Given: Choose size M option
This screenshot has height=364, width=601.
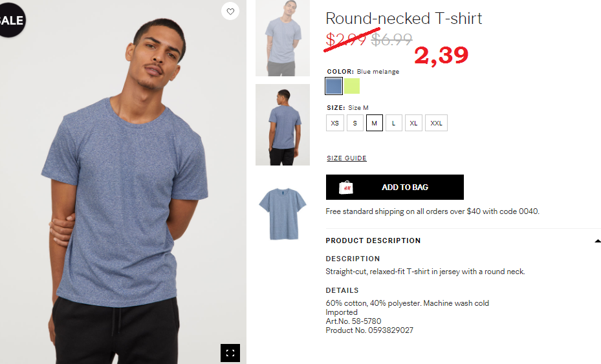Looking at the screenshot, I should tap(374, 123).
